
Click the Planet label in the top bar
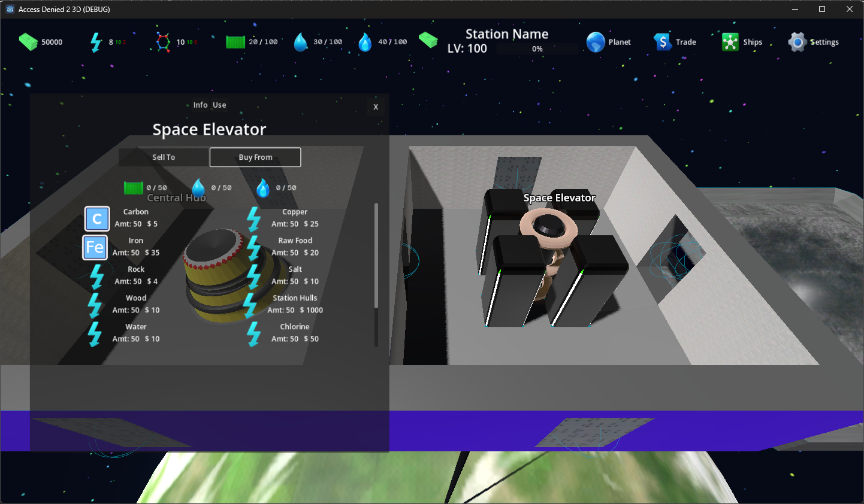[620, 42]
